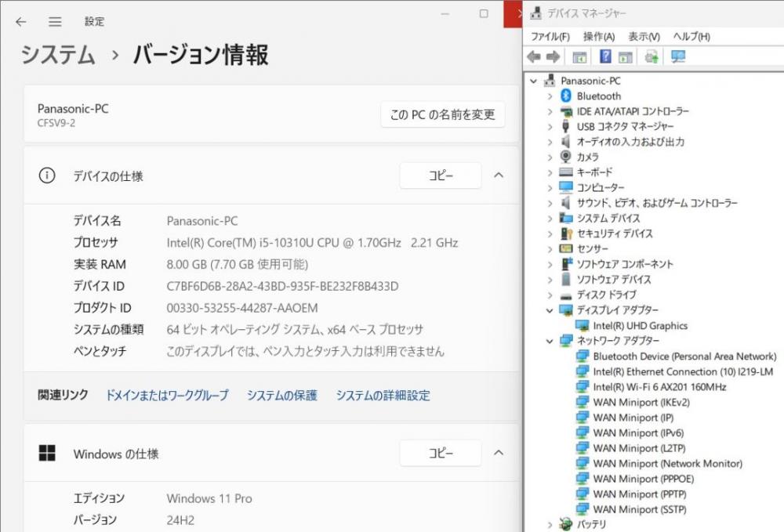Click the show/hide console tree toolbar icon
The height and width of the screenshot is (532, 784).
point(579,57)
